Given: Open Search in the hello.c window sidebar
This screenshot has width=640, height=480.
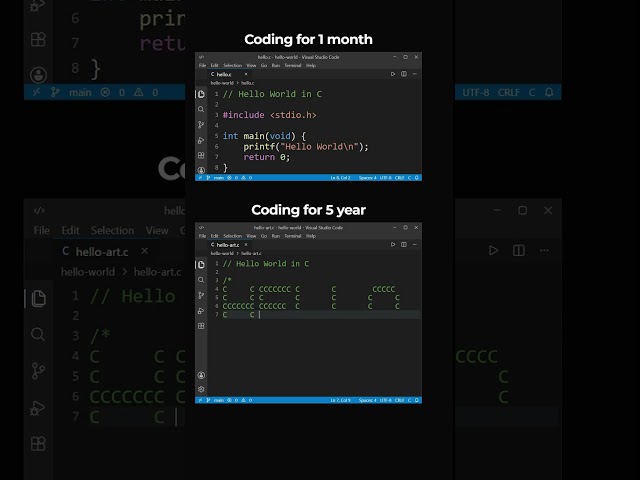Looking at the screenshot, I should (201, 109).
